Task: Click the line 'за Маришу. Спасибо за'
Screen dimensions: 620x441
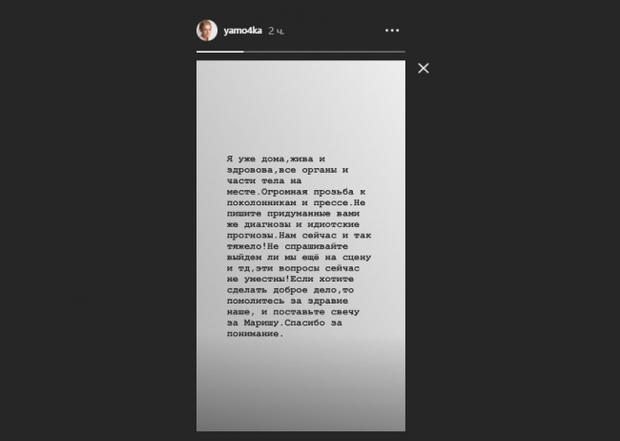Action: click(x=284, y=323)
